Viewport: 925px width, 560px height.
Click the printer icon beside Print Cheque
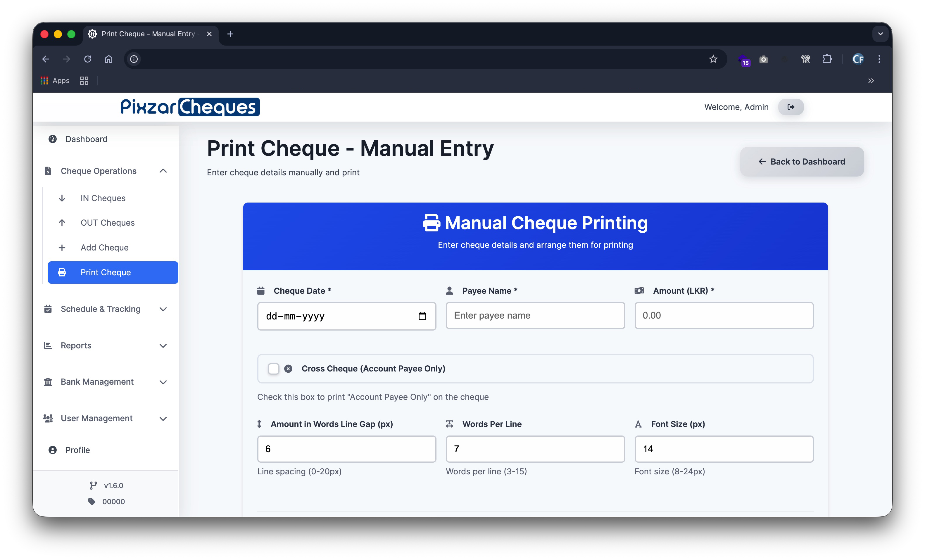point(62,272)
